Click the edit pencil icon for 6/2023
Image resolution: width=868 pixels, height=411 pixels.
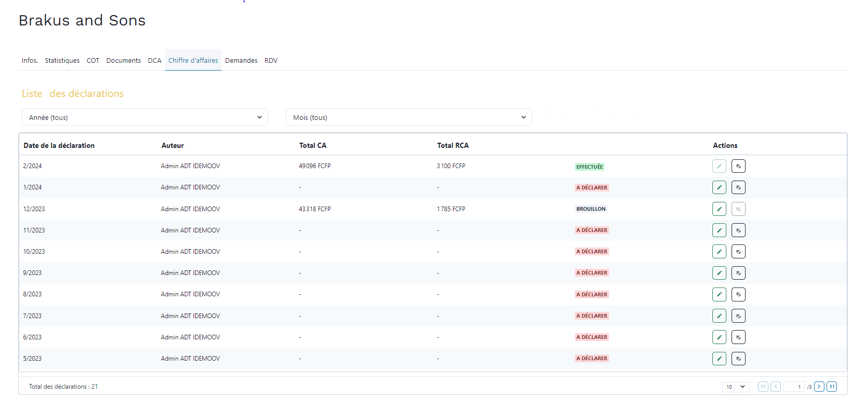(719, 337)
